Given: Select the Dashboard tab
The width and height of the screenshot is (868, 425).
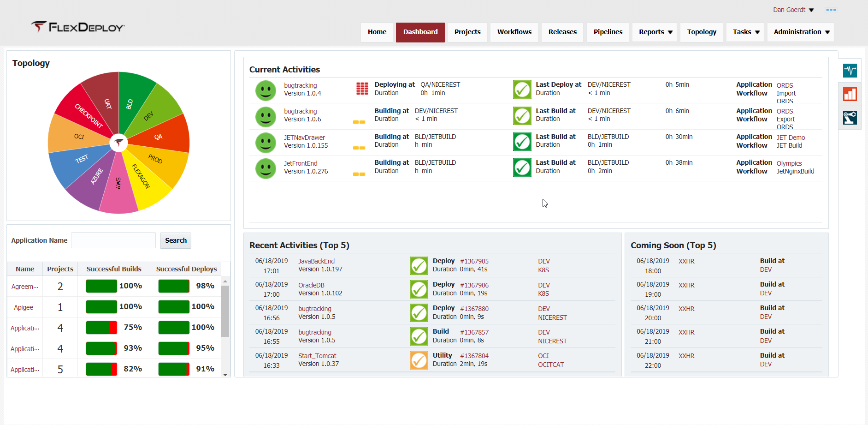Looking at the screenshot, I should (x=420, y=32).
